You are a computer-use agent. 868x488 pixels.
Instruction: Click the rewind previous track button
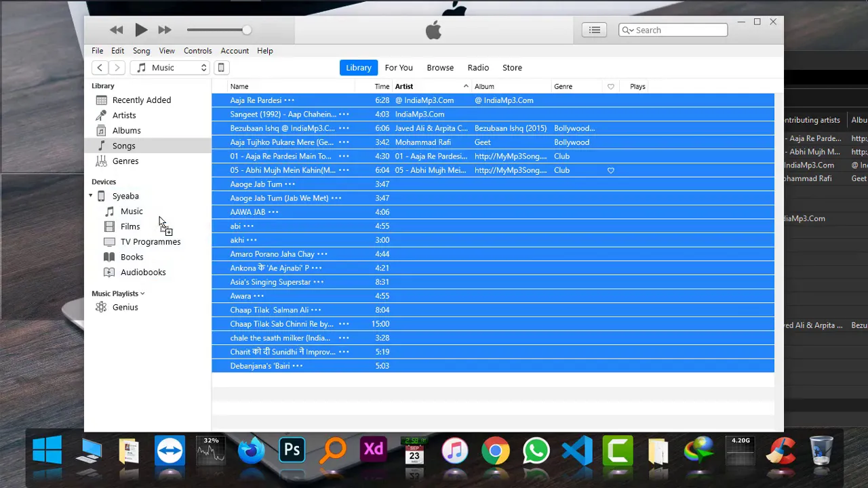click(116, 30)
